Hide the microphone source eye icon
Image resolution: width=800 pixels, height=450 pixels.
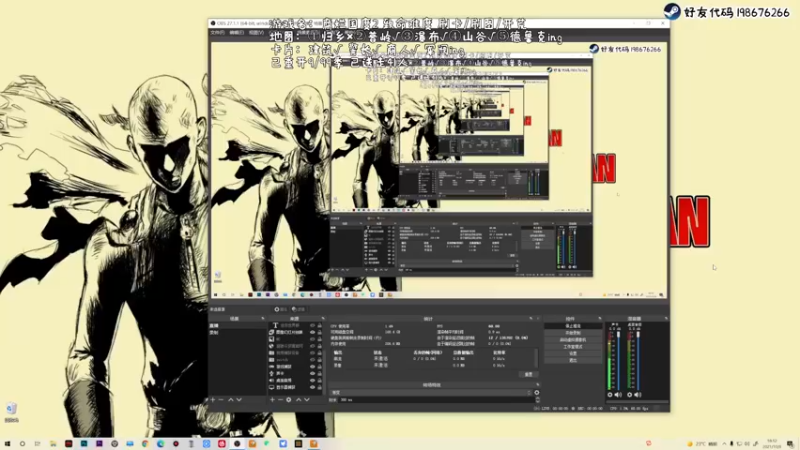click(x=313, y=373)
